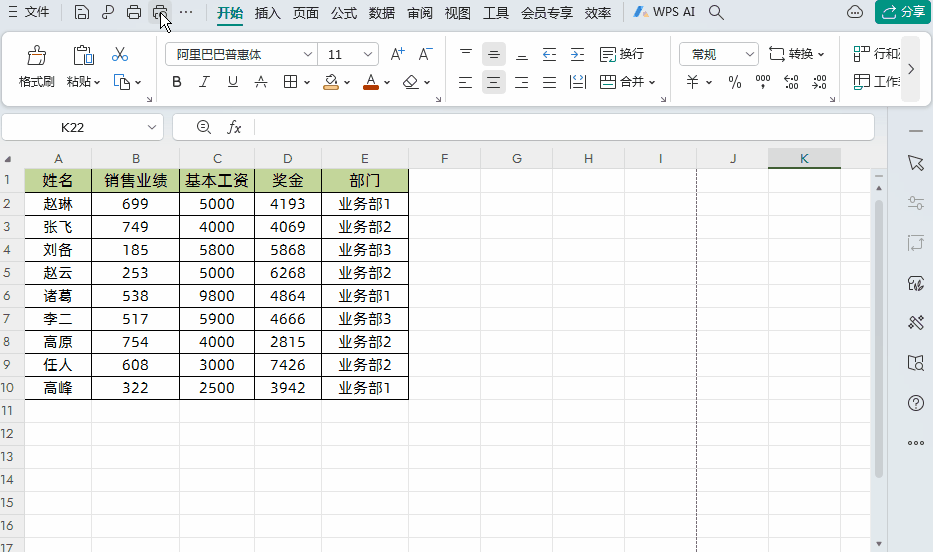Click the Print icon in quick access bar
Screen dimensions: 933x552
tap(134, 13)
